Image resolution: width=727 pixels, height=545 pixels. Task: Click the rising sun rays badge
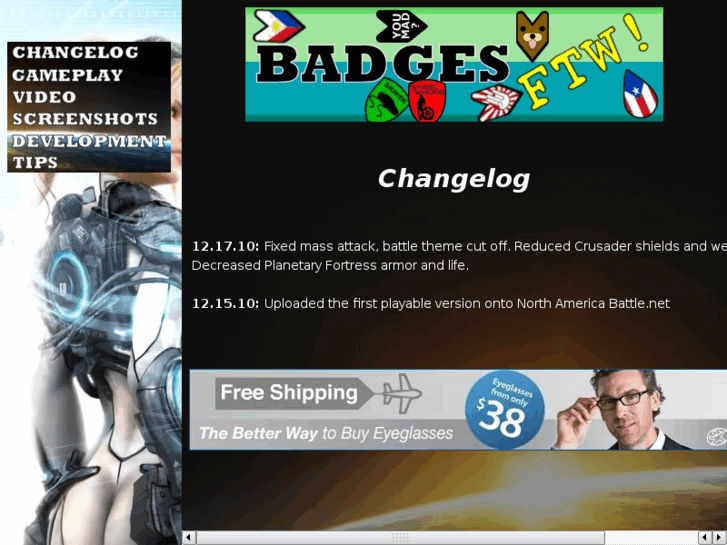pos(496,102)
